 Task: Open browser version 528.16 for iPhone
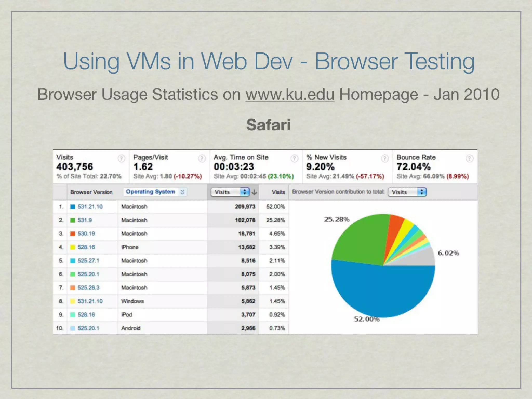click(86, 247)
